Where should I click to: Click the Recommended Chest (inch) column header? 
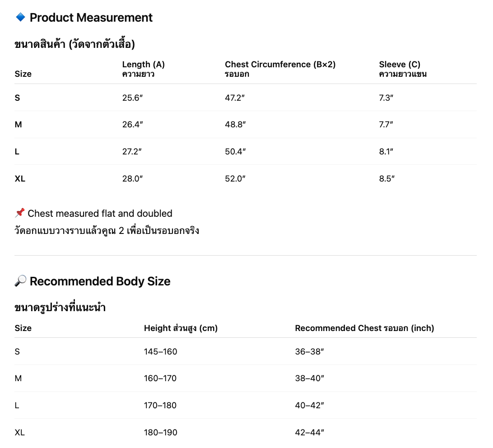[364, 328]
